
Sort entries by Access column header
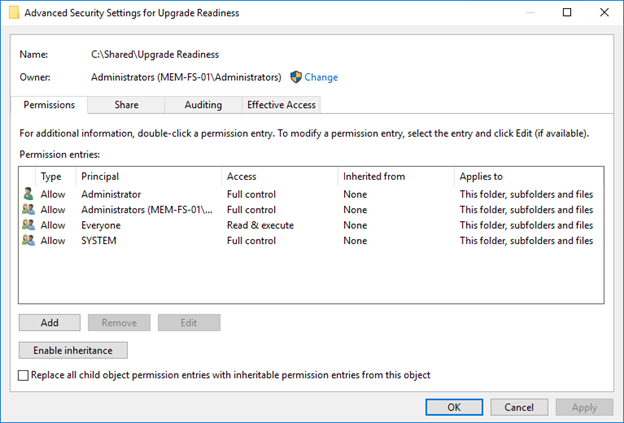click(x=279, y=176)
